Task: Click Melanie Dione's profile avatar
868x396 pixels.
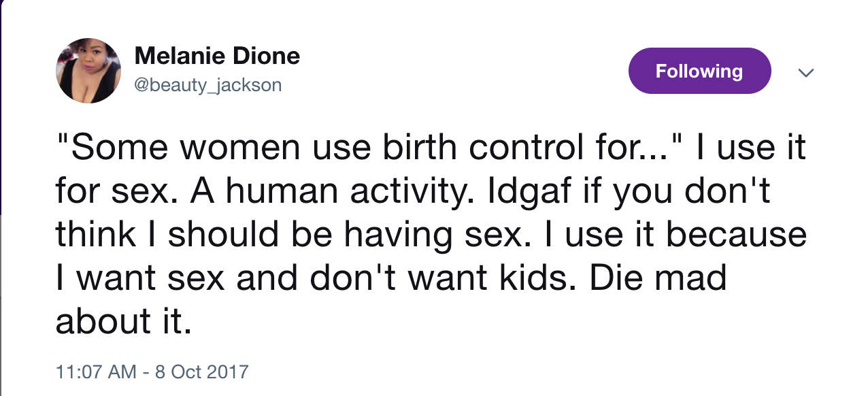Action: (88, 71)
